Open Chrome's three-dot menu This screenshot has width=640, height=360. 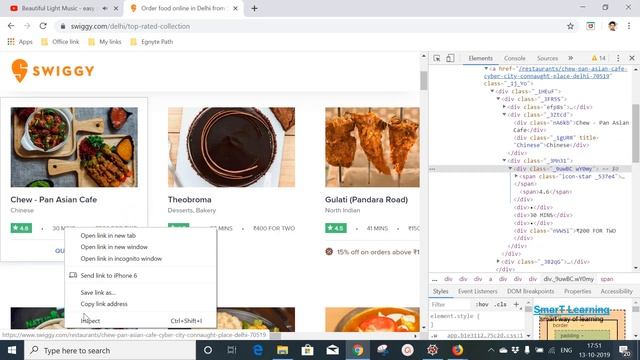[x=629, y=26]
